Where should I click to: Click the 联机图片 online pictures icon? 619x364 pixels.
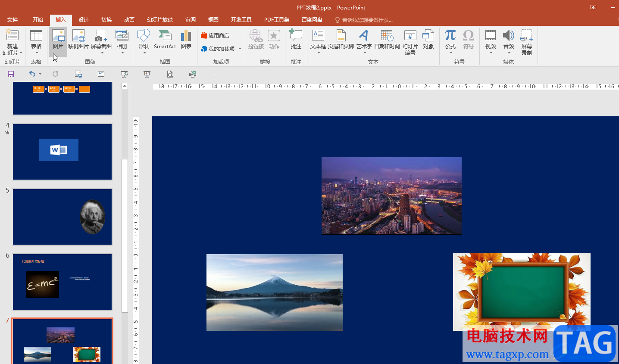click(78, 36)
